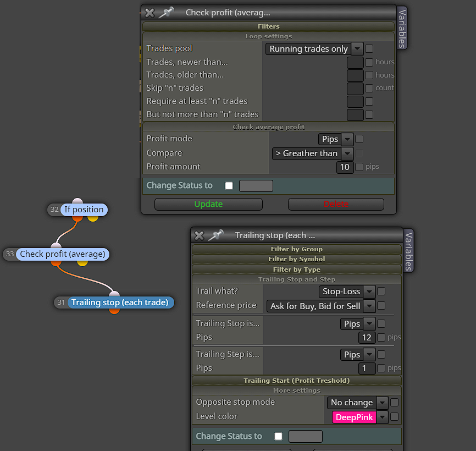Viewport: 476px width, 451px height.
Task: Click the yellow output of Check profit node
Action: (x=82, y=262)
